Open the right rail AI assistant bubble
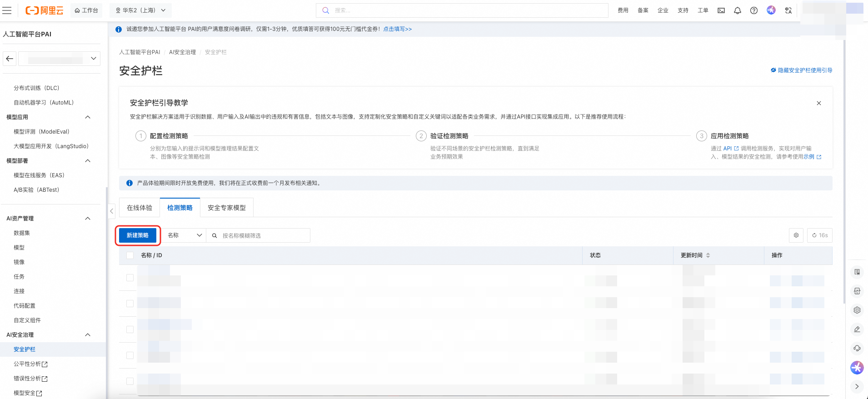 (x=857, y=367)
